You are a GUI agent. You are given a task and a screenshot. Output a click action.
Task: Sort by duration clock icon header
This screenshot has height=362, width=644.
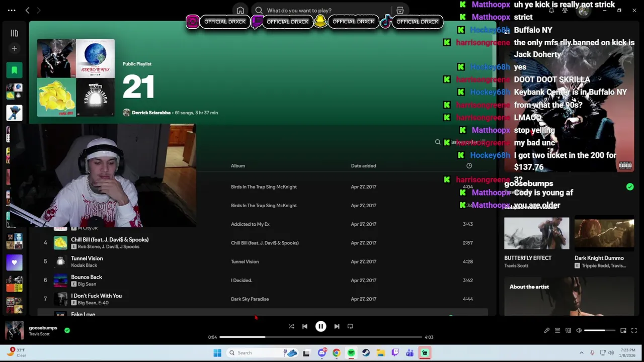pos(469,165)
